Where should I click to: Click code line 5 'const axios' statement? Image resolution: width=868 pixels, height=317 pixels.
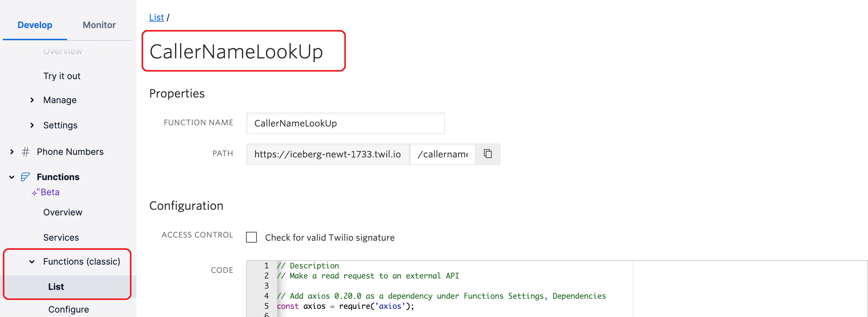345,306
